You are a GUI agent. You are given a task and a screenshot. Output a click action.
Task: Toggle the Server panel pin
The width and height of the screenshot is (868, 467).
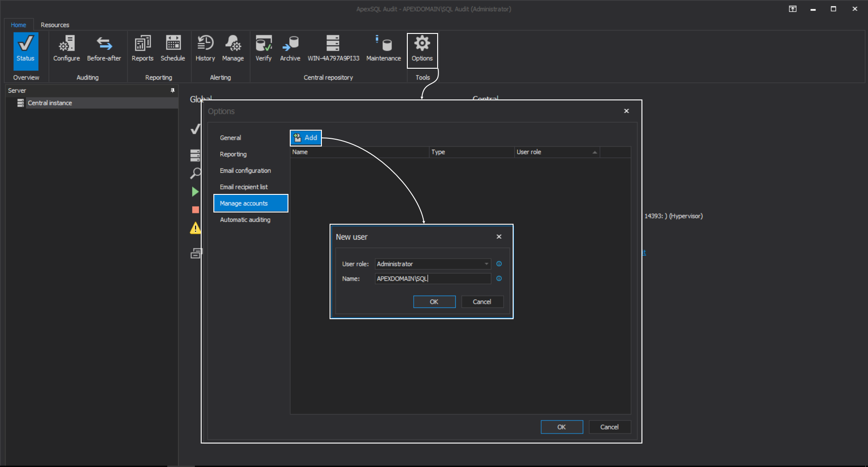pos(172,90)
